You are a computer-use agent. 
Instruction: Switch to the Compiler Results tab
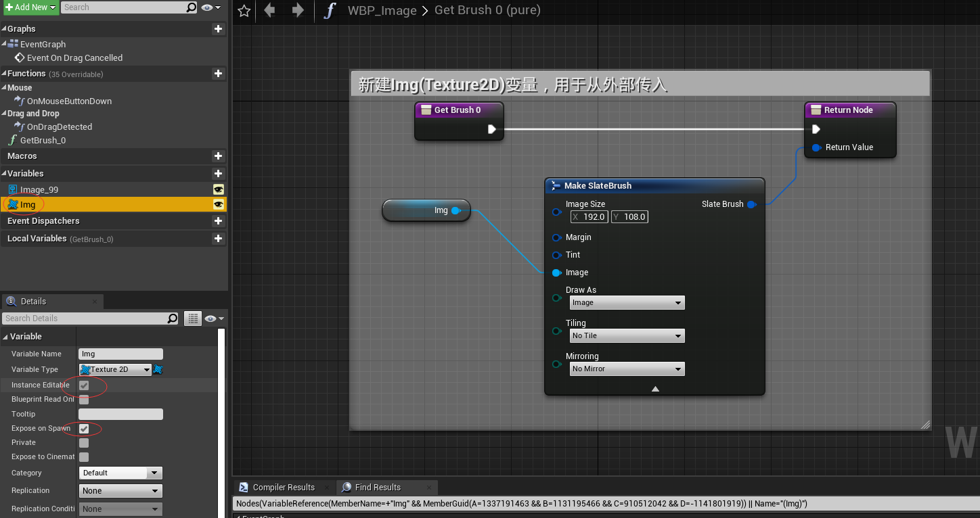tap(283, 487)
